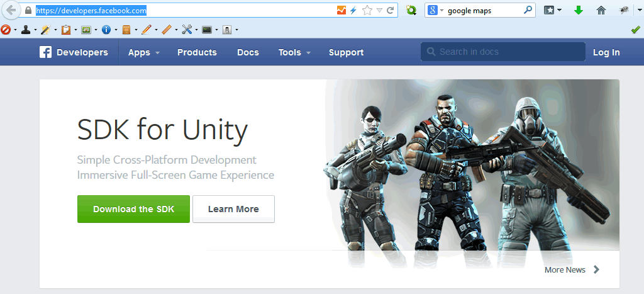Expand the bookmarks menu dropdown arrow
Screen dimensions: 644x294
pyautogui.click(x=559, y=11)
